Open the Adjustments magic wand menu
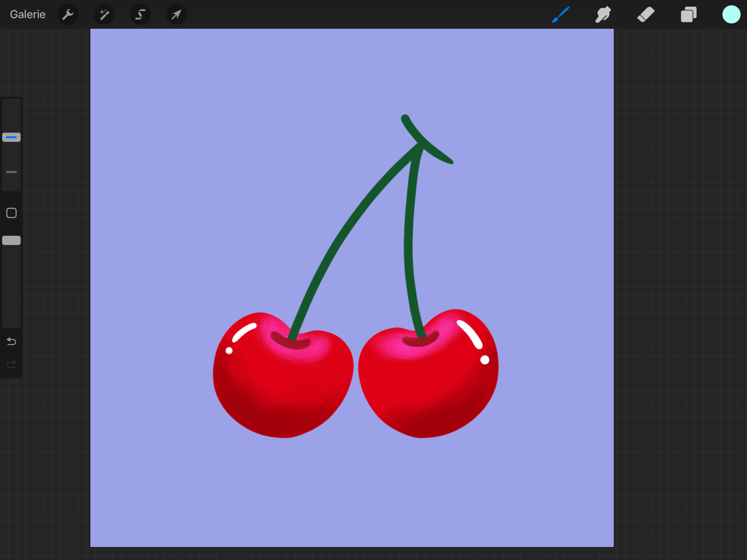Image resolution: width=747 pixels, height=560 pixels. 104,15
